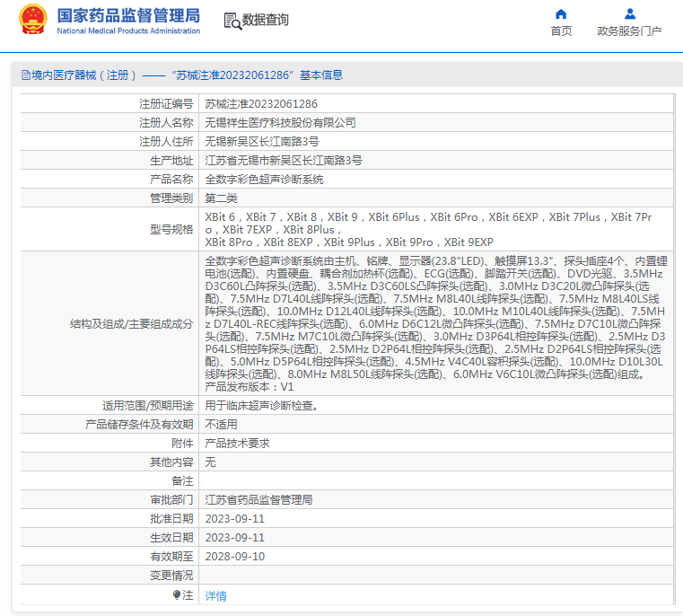This screenshot has height=616, width=683.
Task: Open the 详情 link in the 注 row
Action: 215,595
